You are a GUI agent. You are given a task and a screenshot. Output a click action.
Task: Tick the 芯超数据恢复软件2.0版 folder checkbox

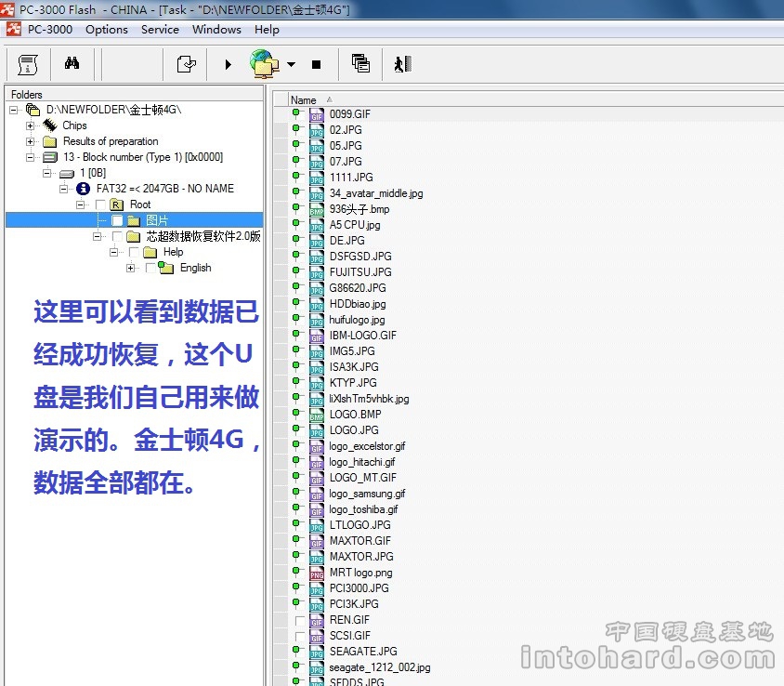coord(117,236)
